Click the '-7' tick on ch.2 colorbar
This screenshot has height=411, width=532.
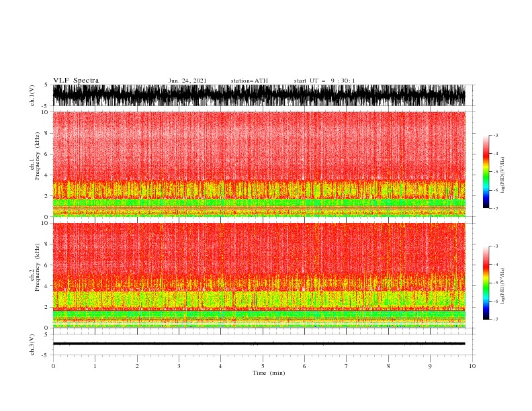click(x=495, y=319)
